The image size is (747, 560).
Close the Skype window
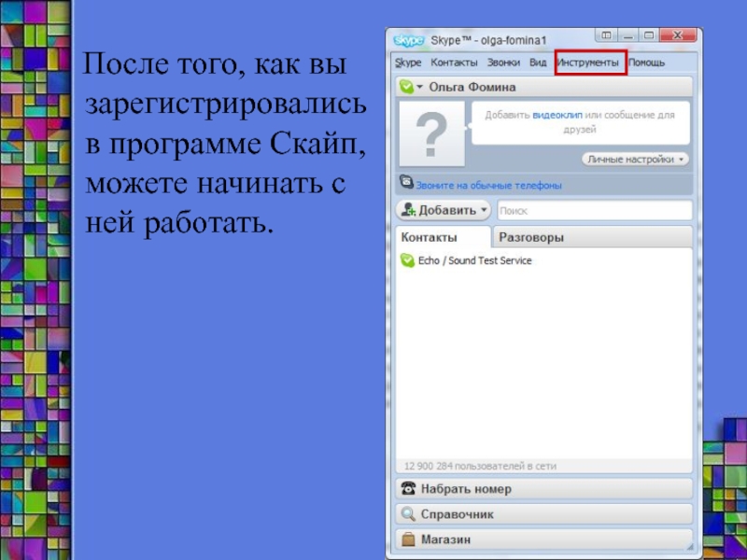point(678,35)
